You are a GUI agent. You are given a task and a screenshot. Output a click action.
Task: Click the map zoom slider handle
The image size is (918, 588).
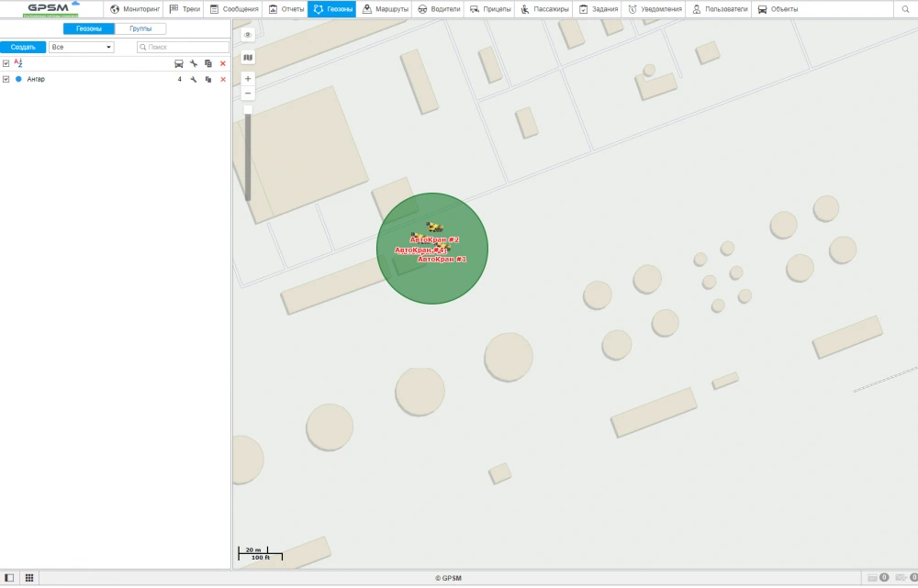point(248,110)
